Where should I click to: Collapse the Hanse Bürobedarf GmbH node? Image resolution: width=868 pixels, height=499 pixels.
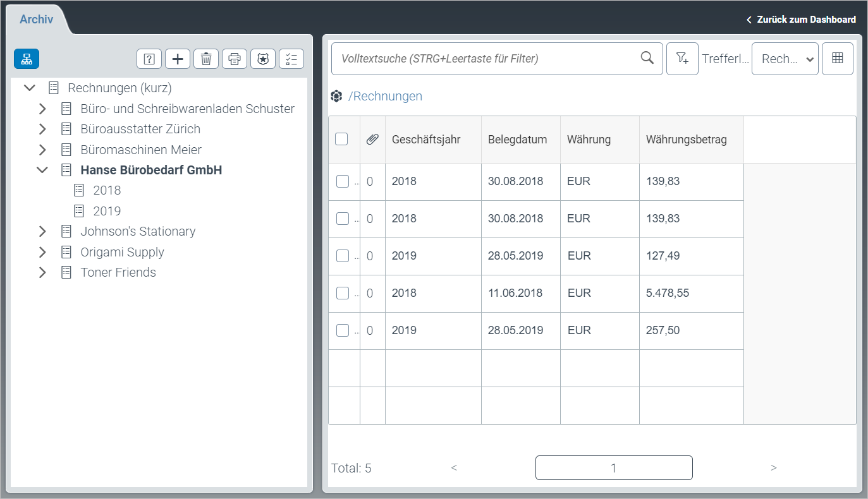[42, 170]
